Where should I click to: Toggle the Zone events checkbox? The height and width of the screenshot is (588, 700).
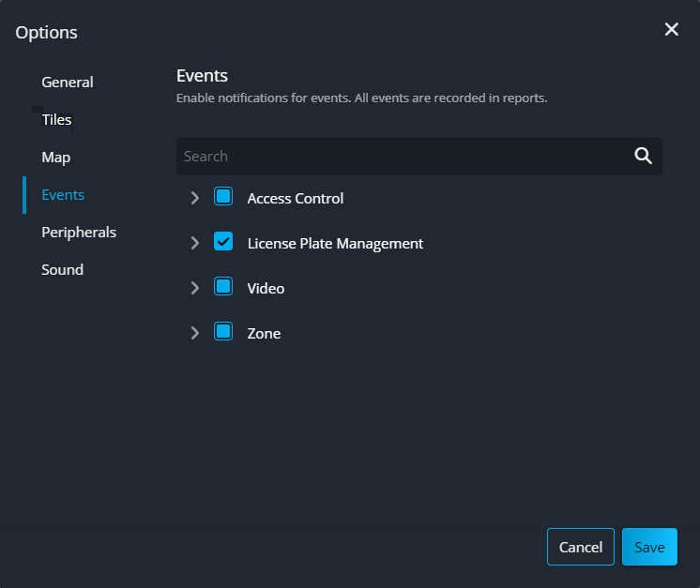[223, 332]
